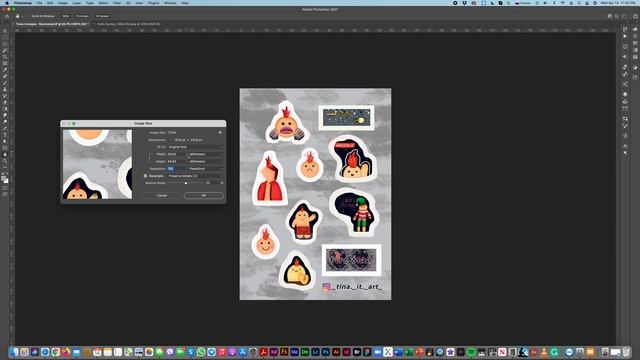
Task: Select the Eraser tool
Action: pyautogui.click(x=5, y=102)
